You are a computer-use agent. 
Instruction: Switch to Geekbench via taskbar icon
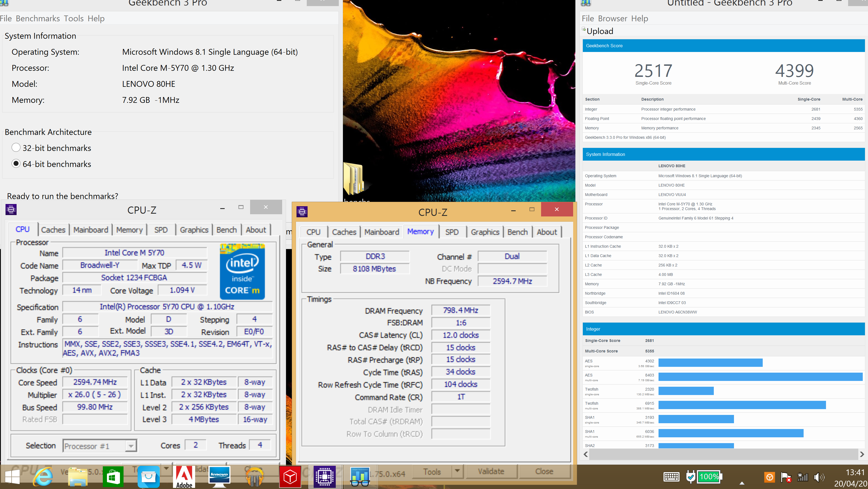(x=360, y=477)
